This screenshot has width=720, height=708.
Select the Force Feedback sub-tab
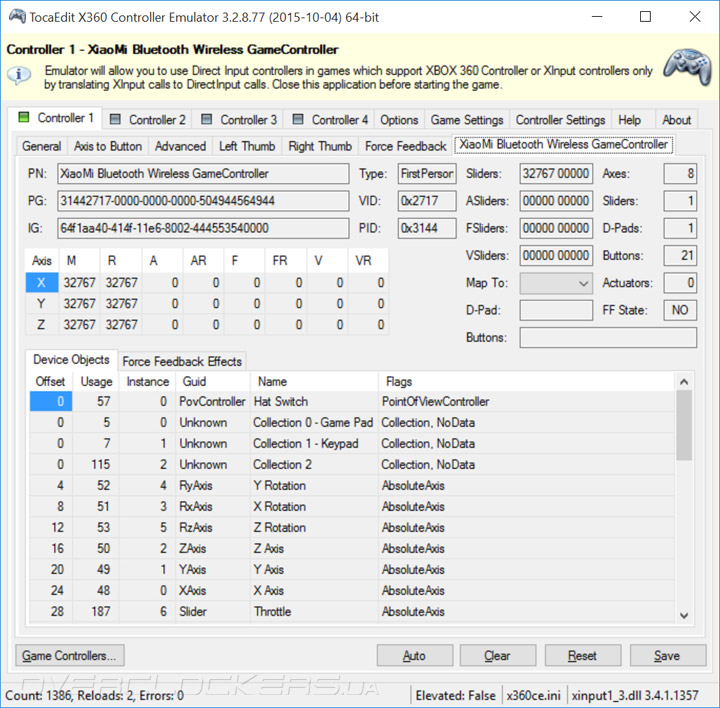click(x=405, y=146)
